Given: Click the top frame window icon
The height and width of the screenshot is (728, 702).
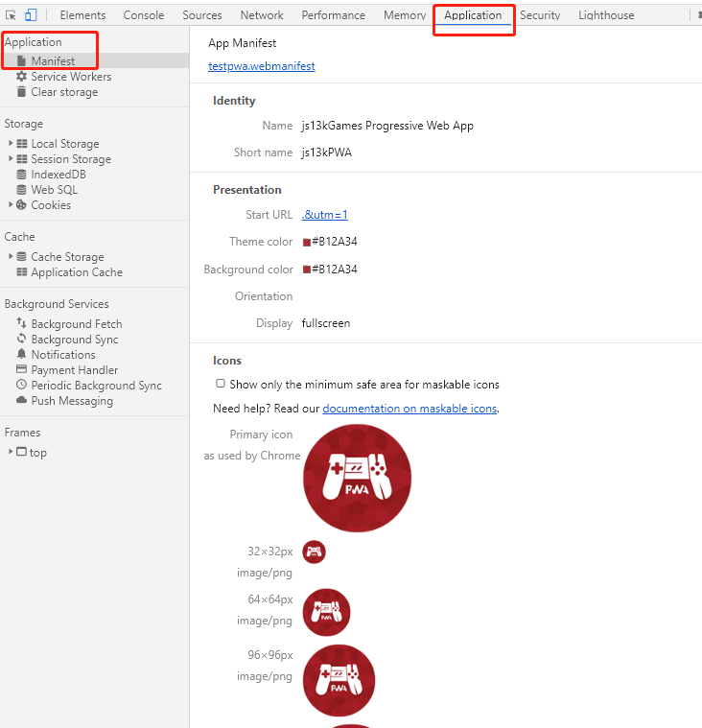Looking at the screenshot, I should [21, 452].
